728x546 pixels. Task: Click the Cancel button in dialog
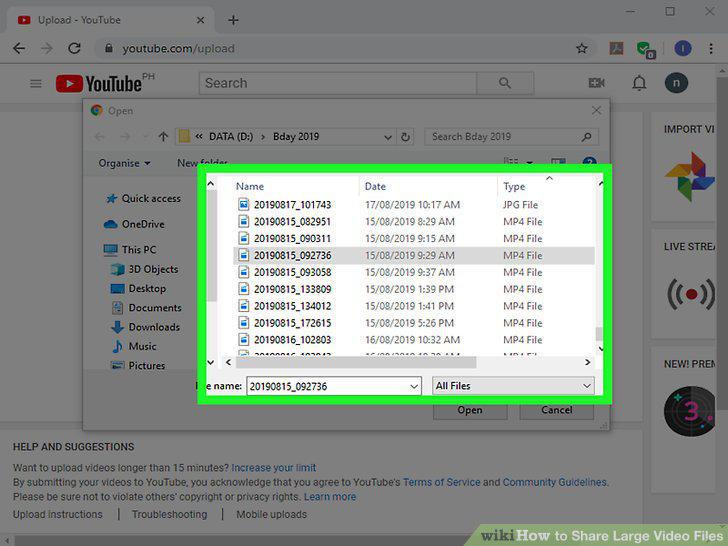point(556,410)
